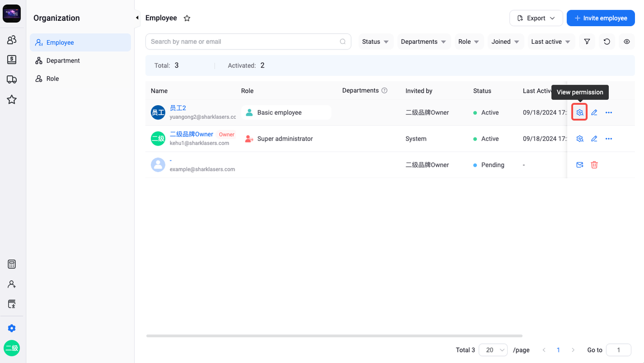This screenshot has height=363, width=644.
Task: Open the Last active filter dropdown
Action: pyautogui.click(x=551, y=42)
